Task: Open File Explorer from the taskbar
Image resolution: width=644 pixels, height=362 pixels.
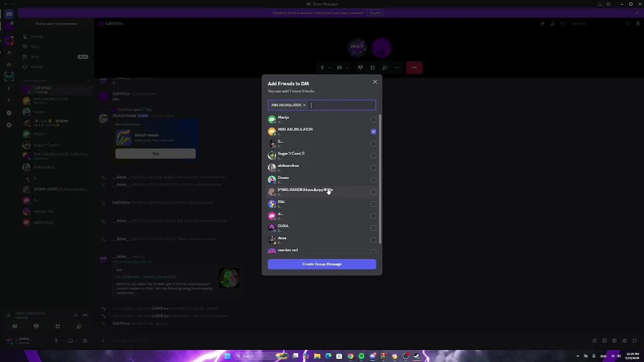Action: [317, 356]
